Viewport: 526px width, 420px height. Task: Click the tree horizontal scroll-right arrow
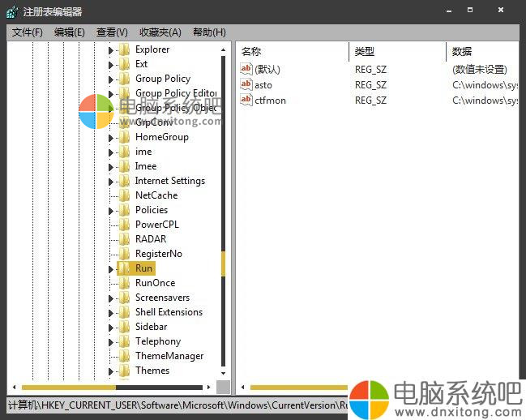pyautogui.click(x=208, y=387)
